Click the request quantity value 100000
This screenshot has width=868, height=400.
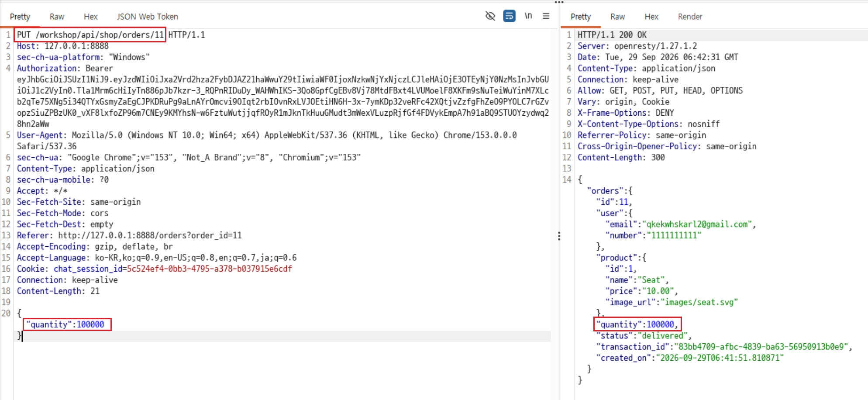90,324
